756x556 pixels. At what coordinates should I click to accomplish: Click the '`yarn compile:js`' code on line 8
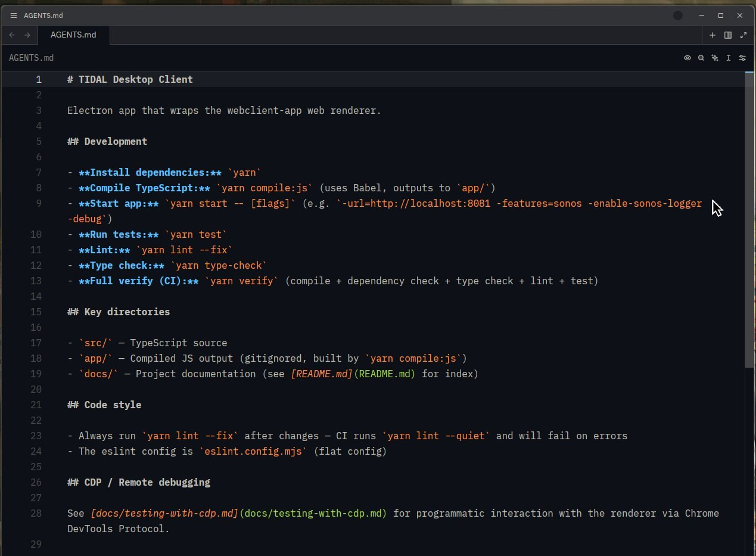[x=264, y=188]
